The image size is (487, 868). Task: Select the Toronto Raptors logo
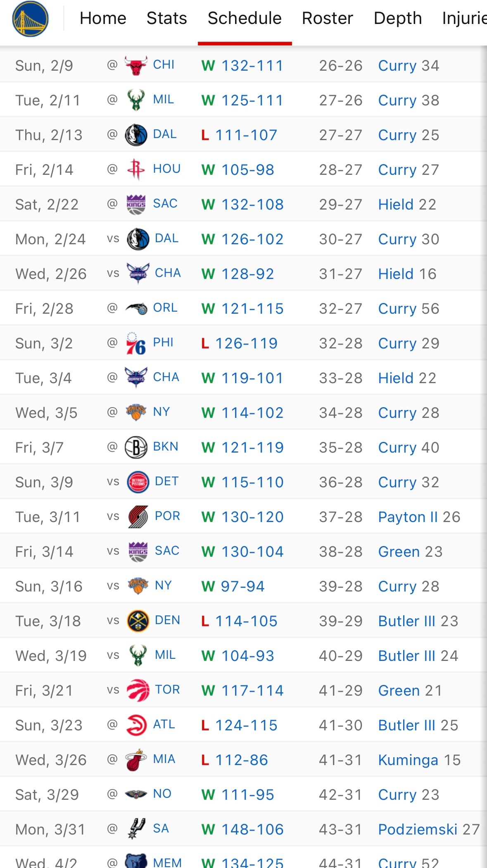(x=138, y=690)
